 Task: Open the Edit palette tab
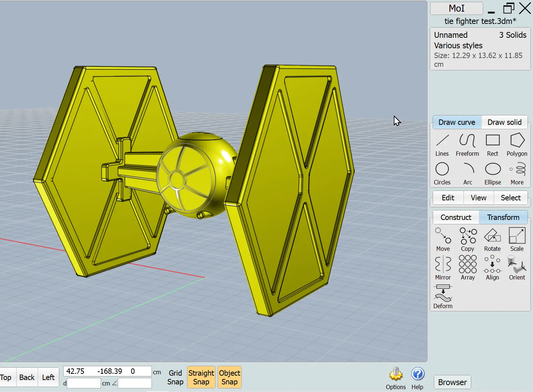point(448,198)
